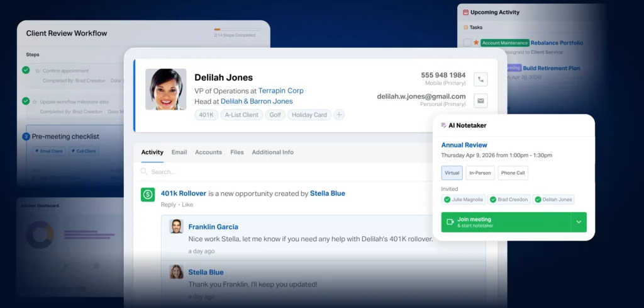
Task: Switch to the Activity tab
Action: point(152,152)
